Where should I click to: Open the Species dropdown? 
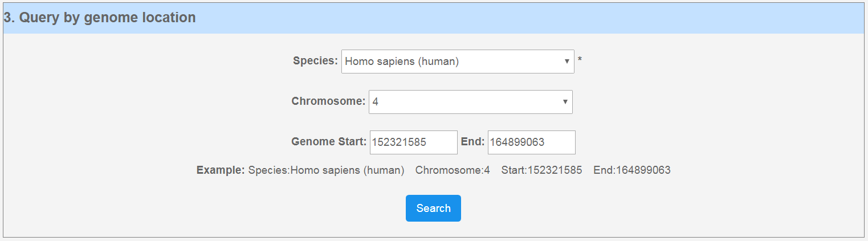tap(457, 62)
